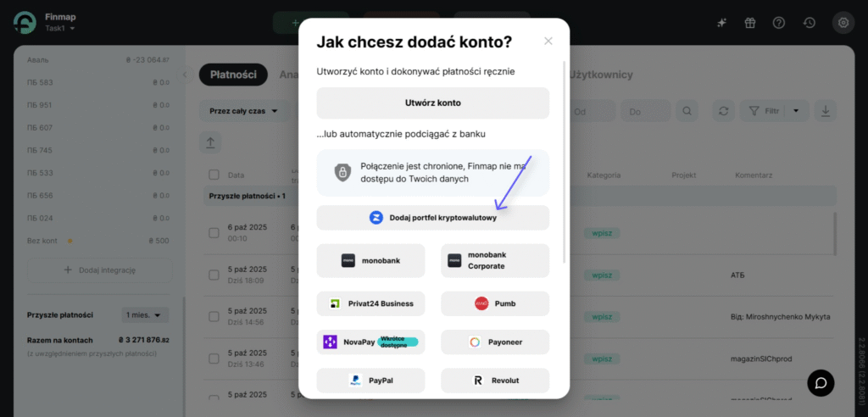Check the 6 paź 2025 payment row

tap(214, 232)
